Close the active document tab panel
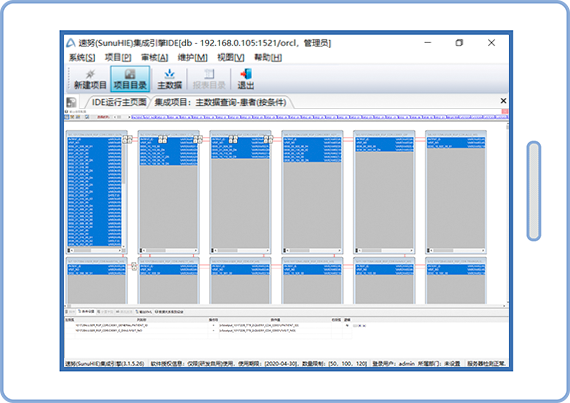570x403 pixels. coord(503,101)
